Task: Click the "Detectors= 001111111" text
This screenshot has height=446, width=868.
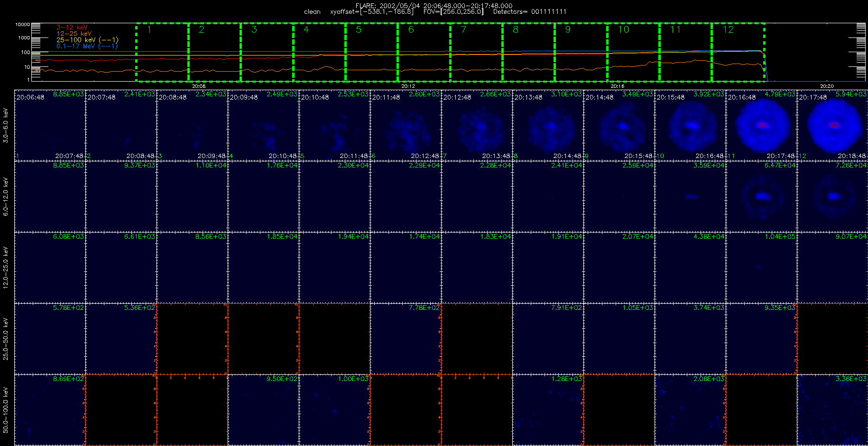Action: (530, 12)
